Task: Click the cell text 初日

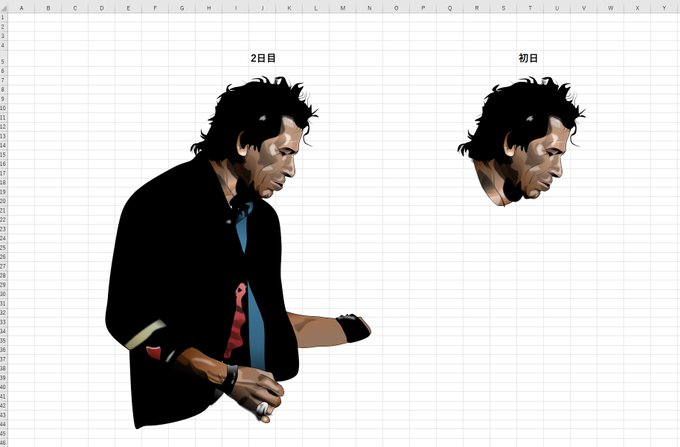Action: pyautogui.click(x=528, y=58)
